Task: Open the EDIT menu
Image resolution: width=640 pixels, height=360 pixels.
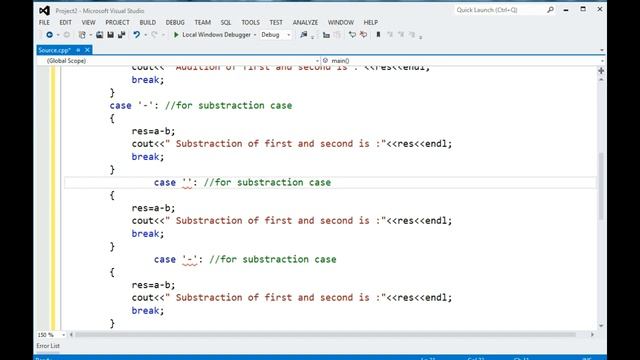Action: click(65, 22)
